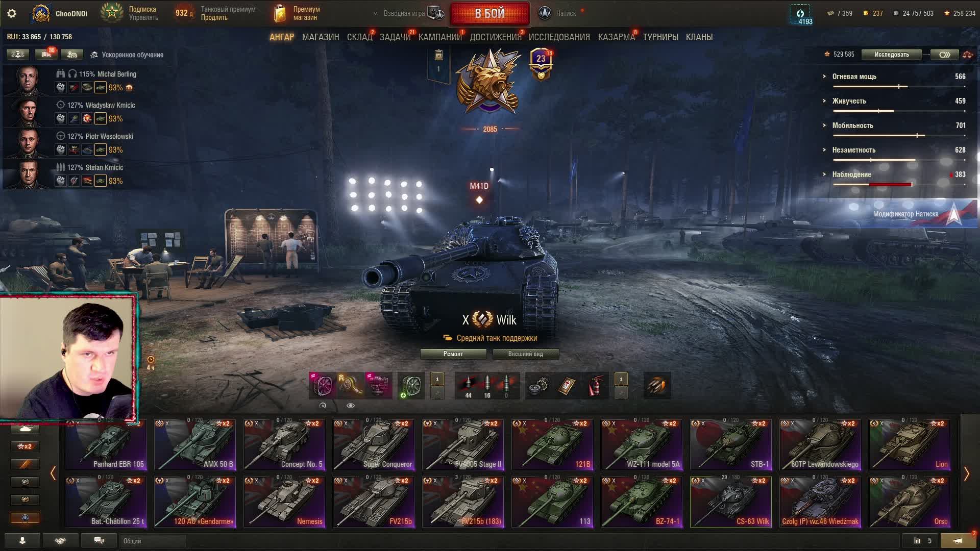Click the Ремонт button
This screenshot has width=980, height=551.
coord(453,354)
